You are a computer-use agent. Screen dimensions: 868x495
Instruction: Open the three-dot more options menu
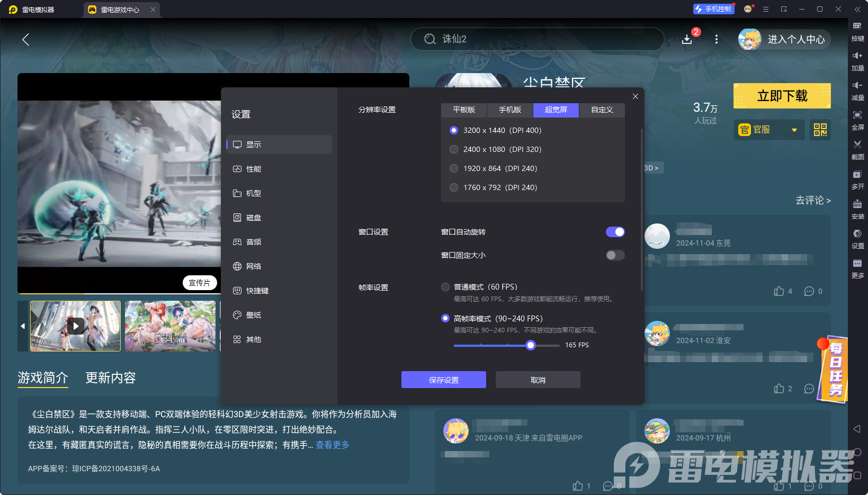tap(717, 40)
